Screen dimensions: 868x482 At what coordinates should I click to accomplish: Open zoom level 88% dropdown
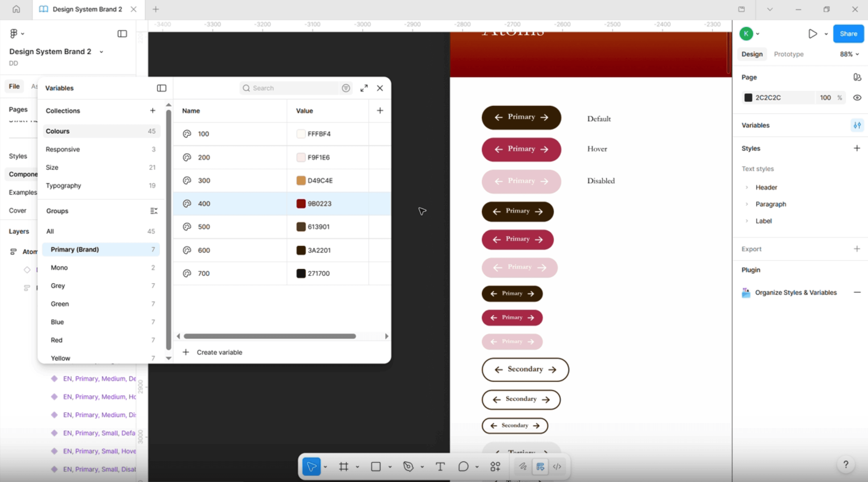(x=849, y=54)
